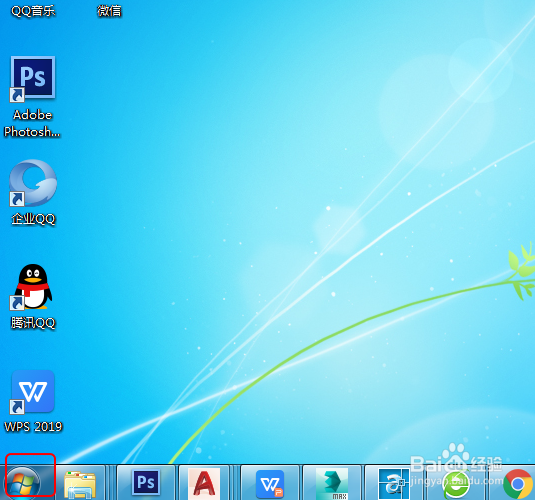Click the '腾讯QQ' icon label
Image resolution: width=535 pixels, height=500 pixels.
(33, 323)
